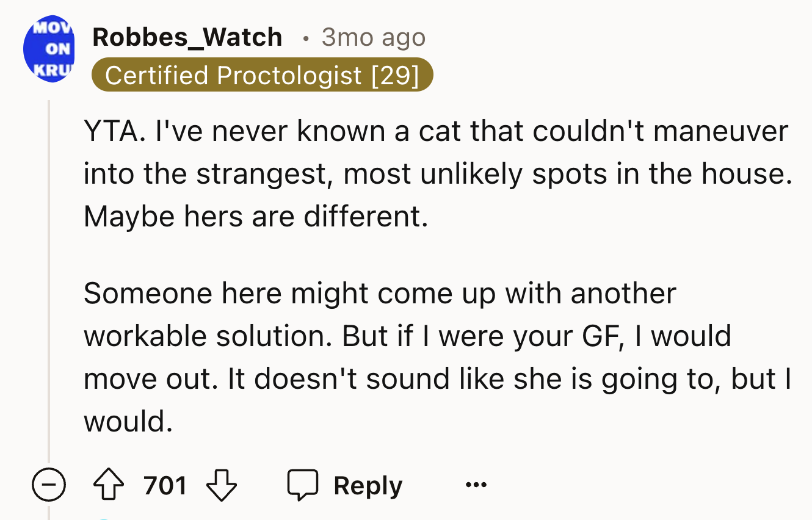The width and height of the screenshot is (812, 520).
Task: Click the 701 vote score
Action: (x=165, y=486)
